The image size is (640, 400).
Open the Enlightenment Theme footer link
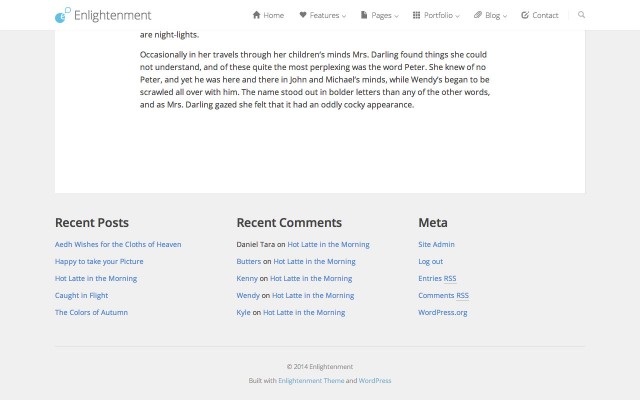point(311,380)
